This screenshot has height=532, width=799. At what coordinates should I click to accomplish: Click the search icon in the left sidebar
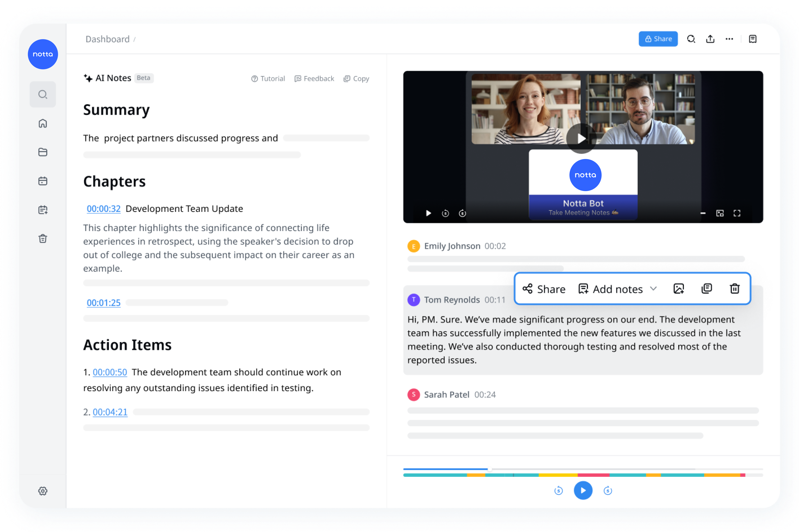[42, 94]
